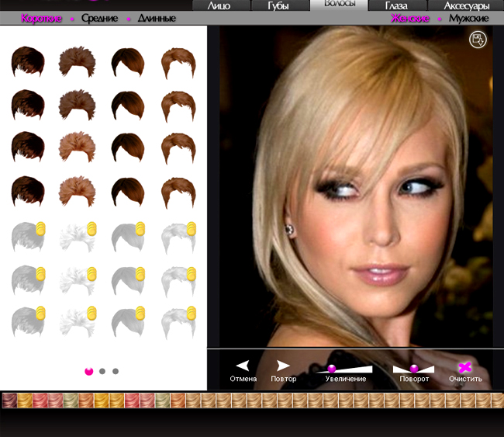Pick spiky brown hairstyle, second row
This screenshot has width=504, height=437.
[77, 105]
